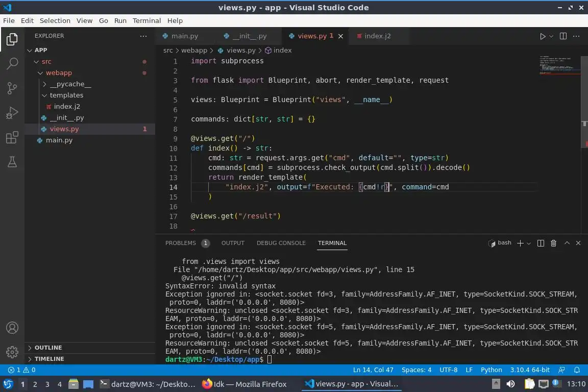Viewport: 588px width, 392px height.
Task: Open the File menu
Action: pyautogui.click(x=9, y=20)
